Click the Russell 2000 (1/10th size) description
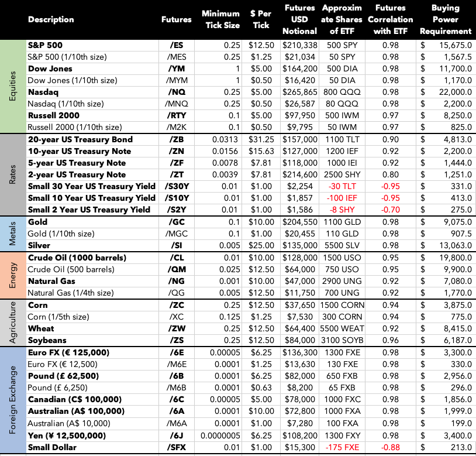This screenshot has height=456, width=476. tap(75, 127)
